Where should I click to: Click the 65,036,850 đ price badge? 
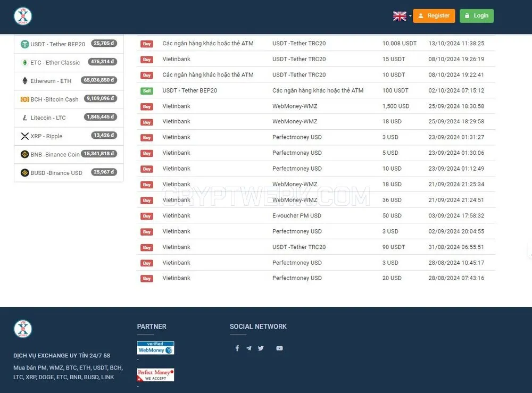point(99,80)
